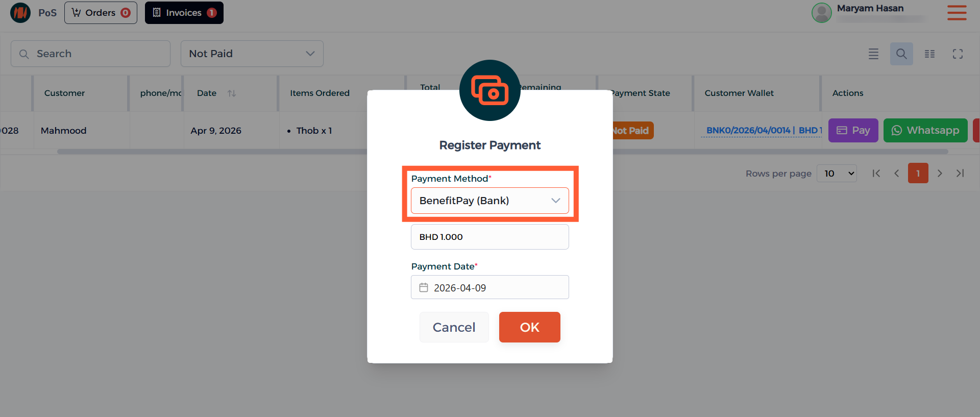Sort by Date using arrows icon
This screenshot has height=417, width=980.
click(232, 93)
